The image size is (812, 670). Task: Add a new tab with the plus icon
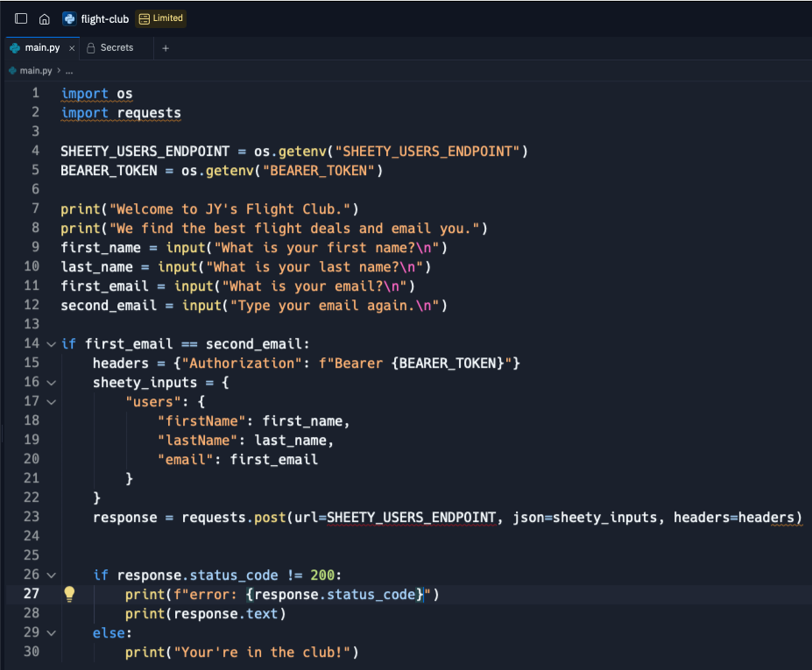[x=166, y=48]
